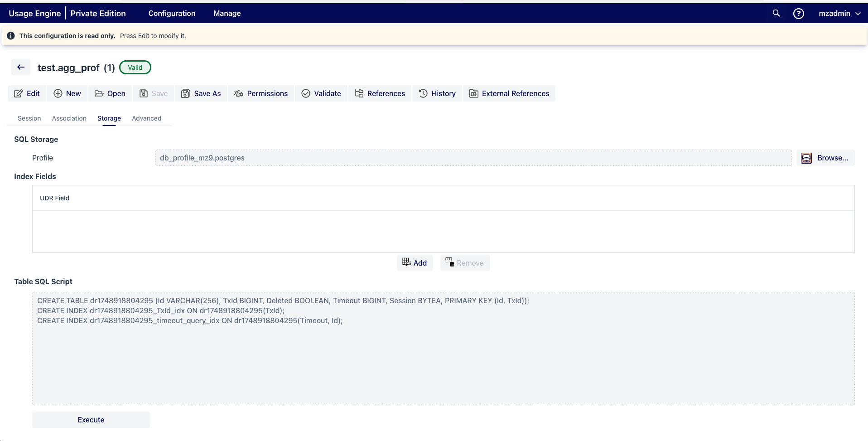868x441 pixels.
Task: Click the back arrow beside test.agg_prof
Action: (20, 67)
